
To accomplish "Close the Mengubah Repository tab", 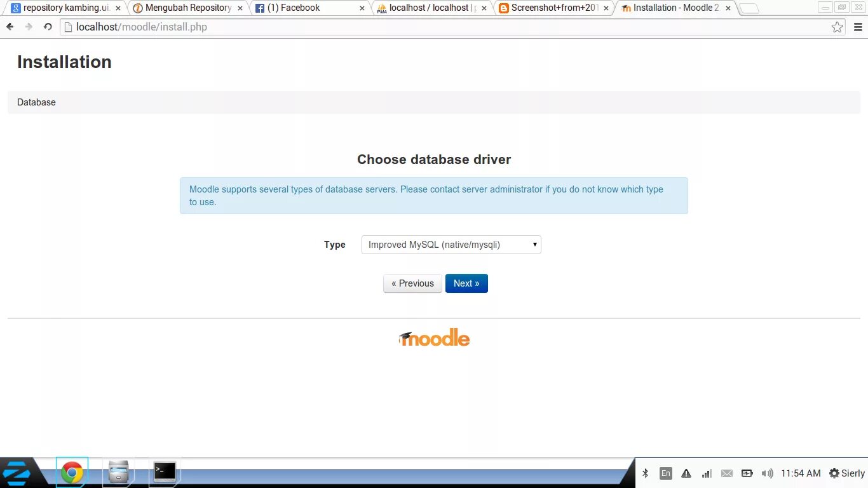I will tap(240, 8).
